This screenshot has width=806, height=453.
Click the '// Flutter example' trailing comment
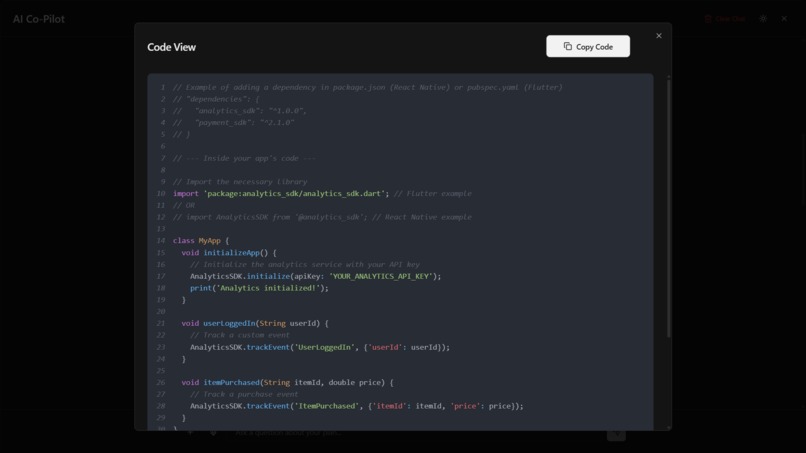tap(432, 193)
